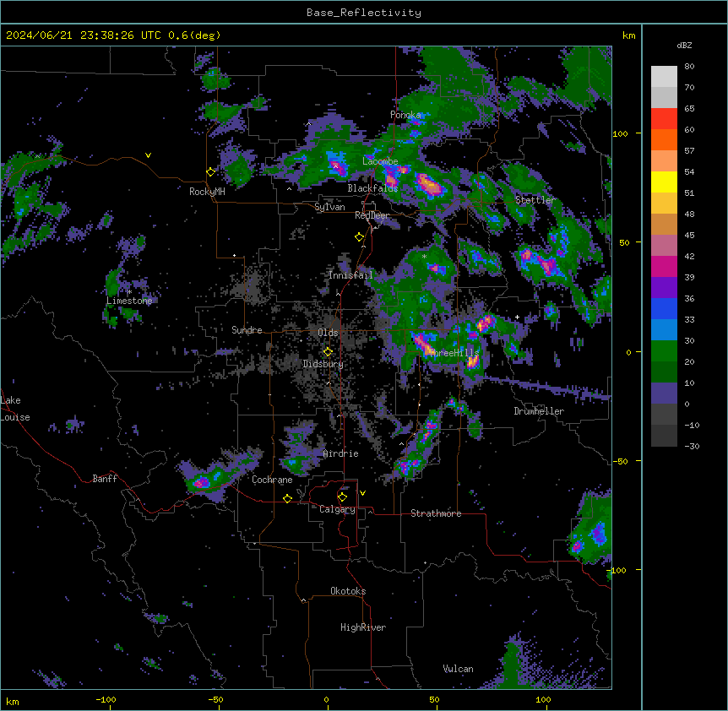Click the Innisfail city label
This screenshot has width=728, height=711.
click(x=350, y=275)
